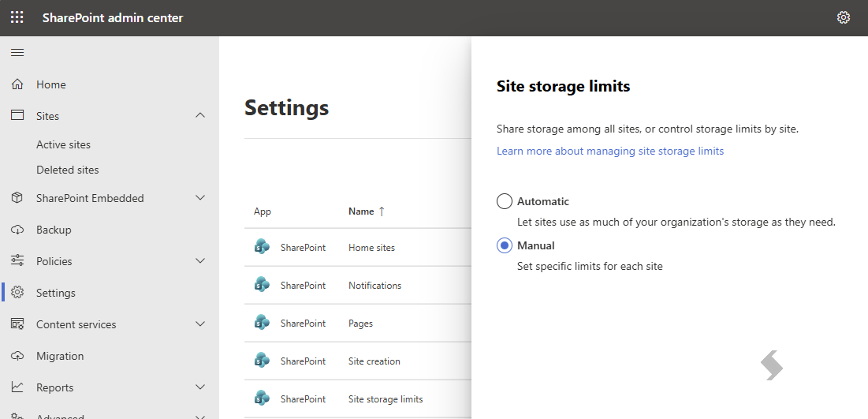Click the Site storage limits panel heading

coord(563,87)
